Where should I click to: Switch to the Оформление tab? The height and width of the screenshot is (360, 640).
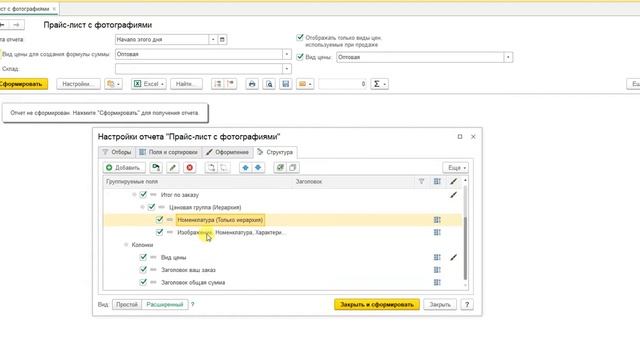click(227, 152)
